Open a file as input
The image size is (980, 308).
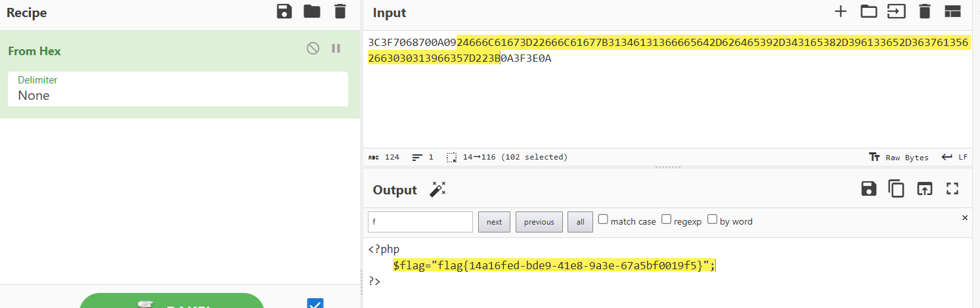[896, 11]
